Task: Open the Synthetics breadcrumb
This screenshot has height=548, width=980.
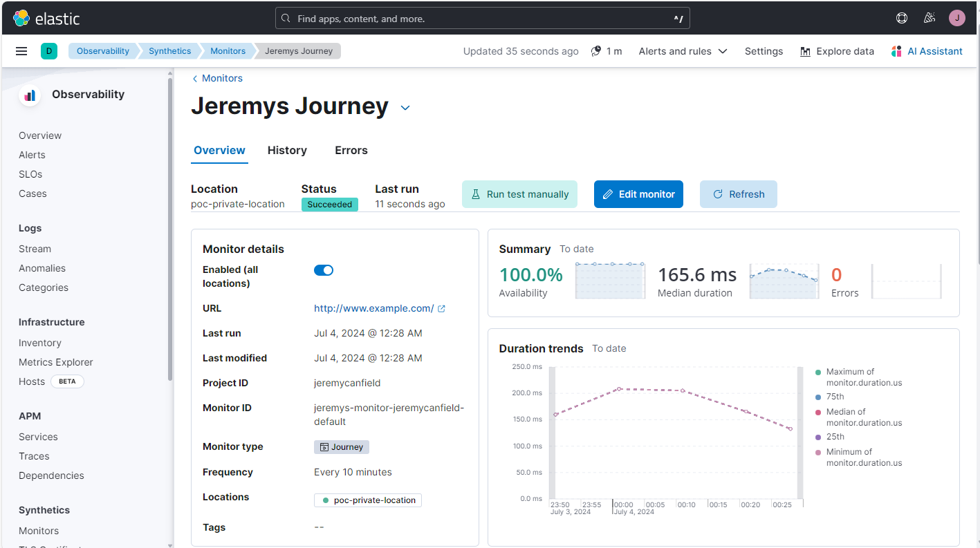Action: [169, 51]
